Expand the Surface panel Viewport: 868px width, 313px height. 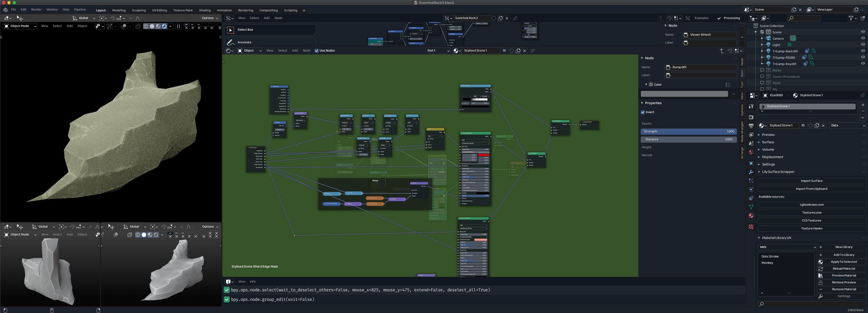click(x=768, y=142)
